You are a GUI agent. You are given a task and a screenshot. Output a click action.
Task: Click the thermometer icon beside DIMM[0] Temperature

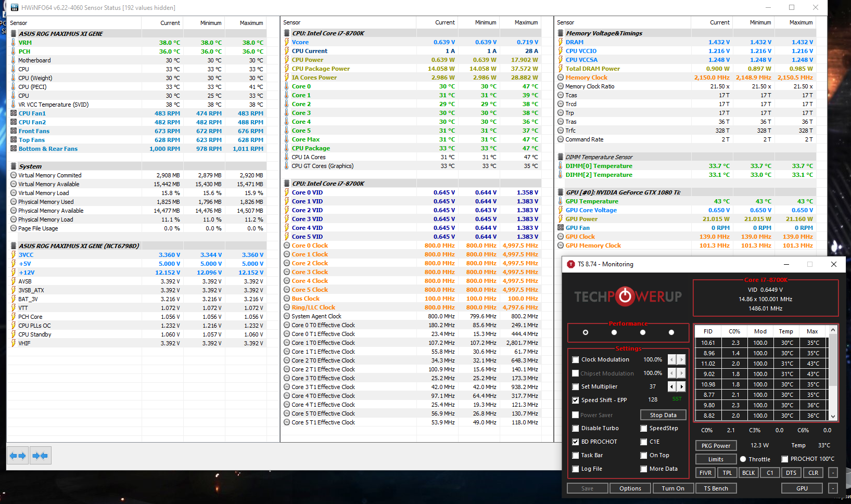pyautogui.click(x=561, y=166)
